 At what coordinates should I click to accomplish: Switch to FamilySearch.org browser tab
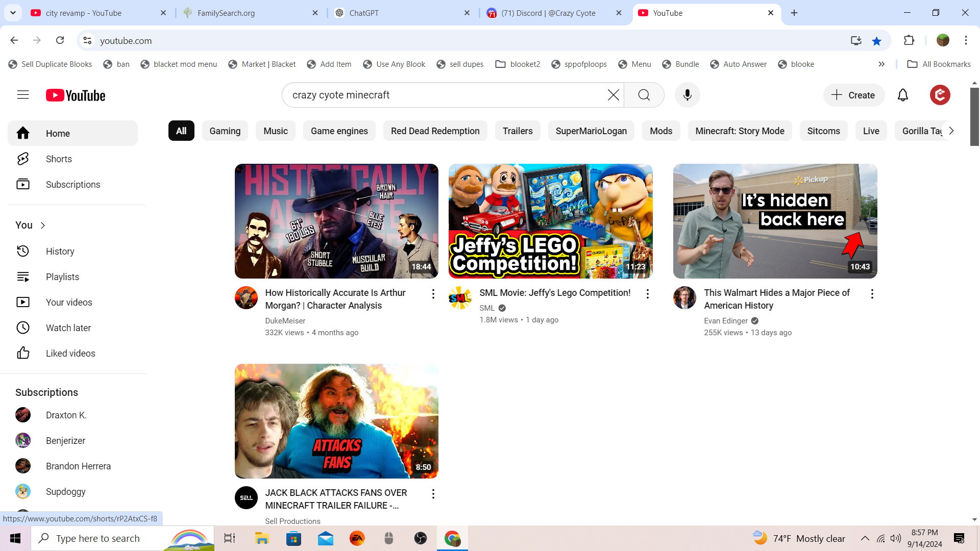[226, 13]
